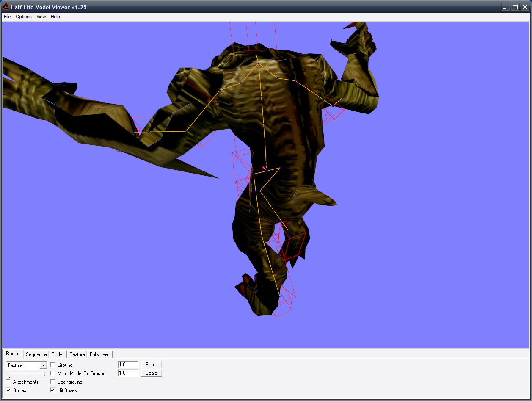Open the View menu
532x401 pixels.
tap(41, 17)
